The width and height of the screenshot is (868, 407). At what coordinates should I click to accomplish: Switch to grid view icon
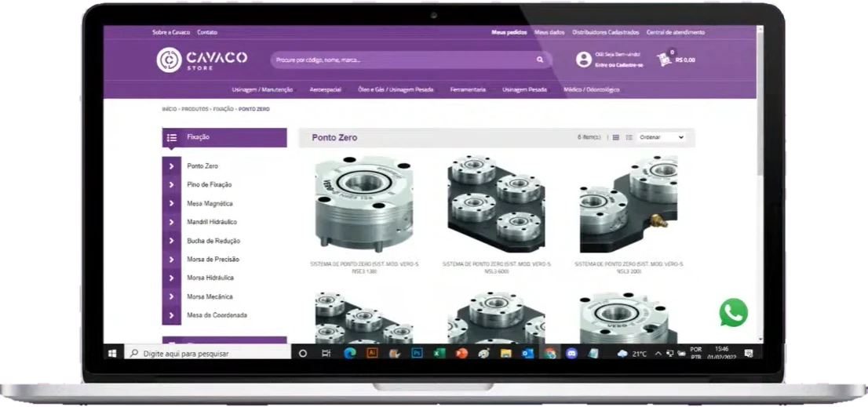615,137
